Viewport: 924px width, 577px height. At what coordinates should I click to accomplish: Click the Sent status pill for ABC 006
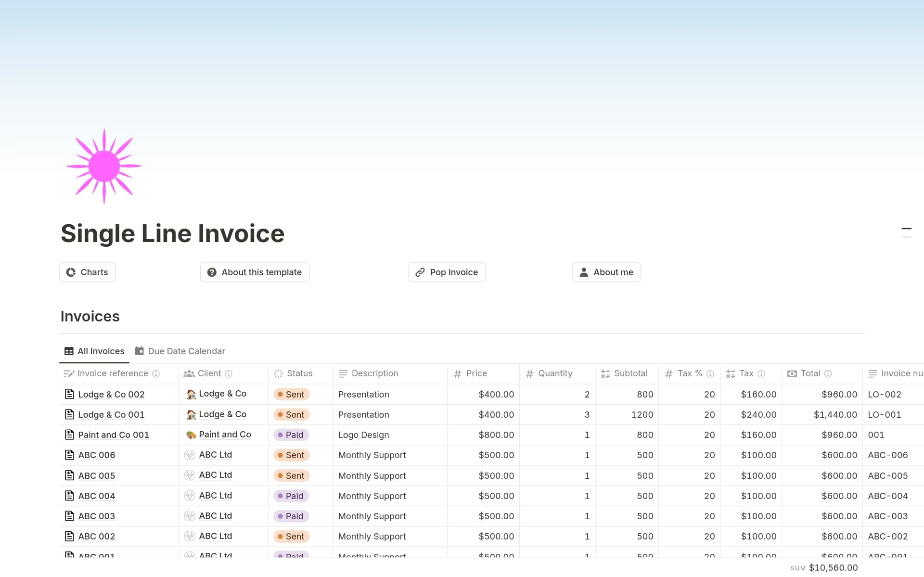click(x=291, y=455)
